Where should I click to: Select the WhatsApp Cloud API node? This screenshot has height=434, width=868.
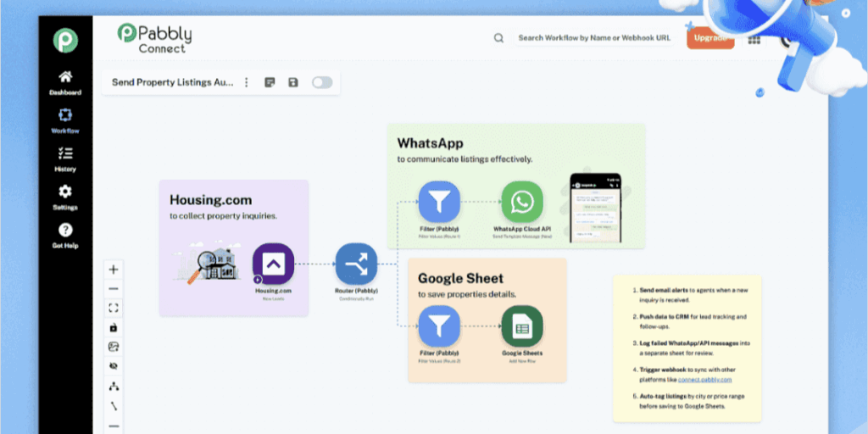(x=522, y=202)
